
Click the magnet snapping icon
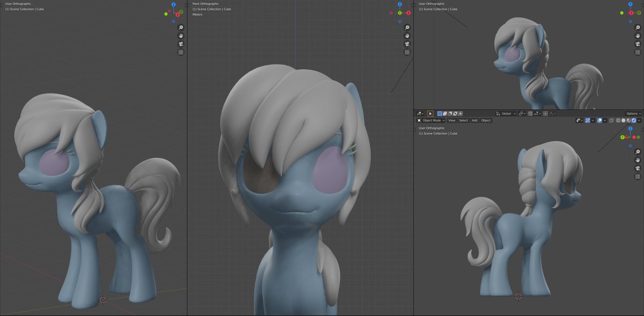tap(529, 113)
